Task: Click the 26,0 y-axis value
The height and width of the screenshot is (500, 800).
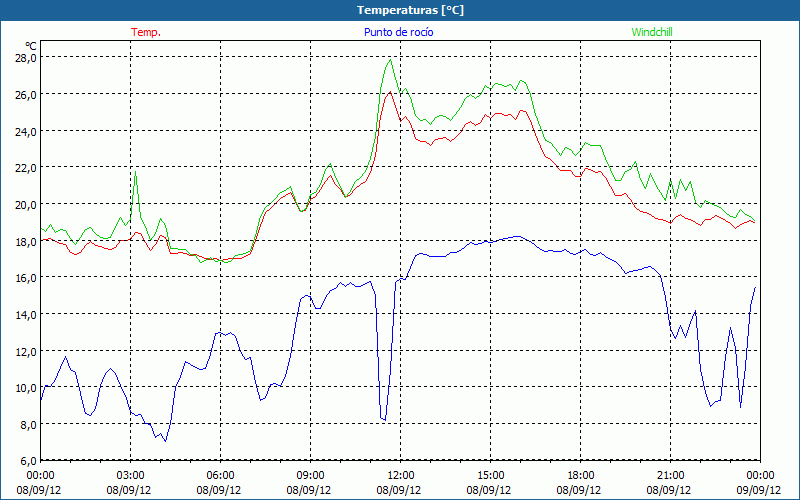Action: coord(26,94)
